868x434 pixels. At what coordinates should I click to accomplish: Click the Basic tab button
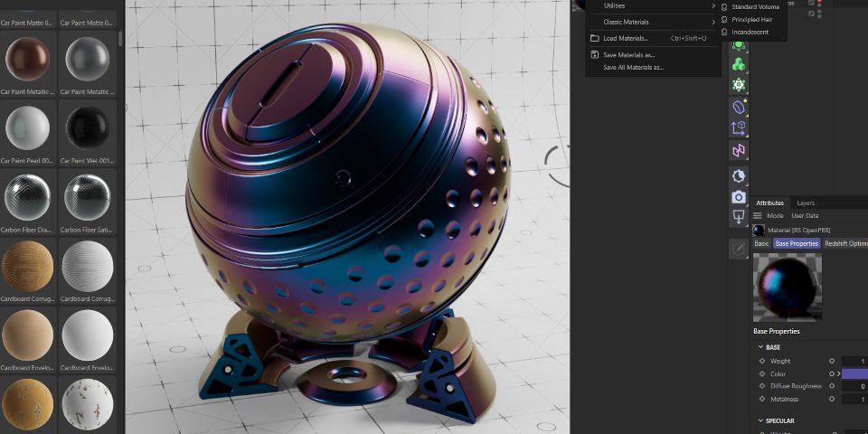tap(761, 243)
